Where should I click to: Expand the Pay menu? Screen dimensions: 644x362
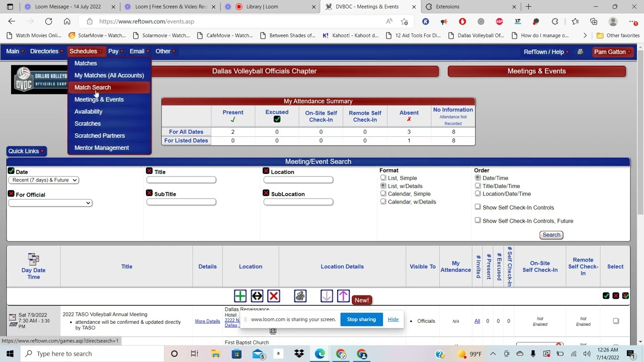tap(116, 51)
